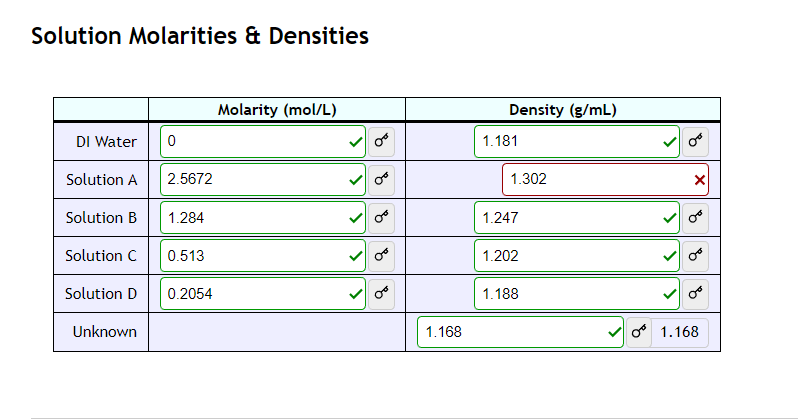798x419 pixels.
Task: Edit the DI Water molarity field
Action: point(263,141)
